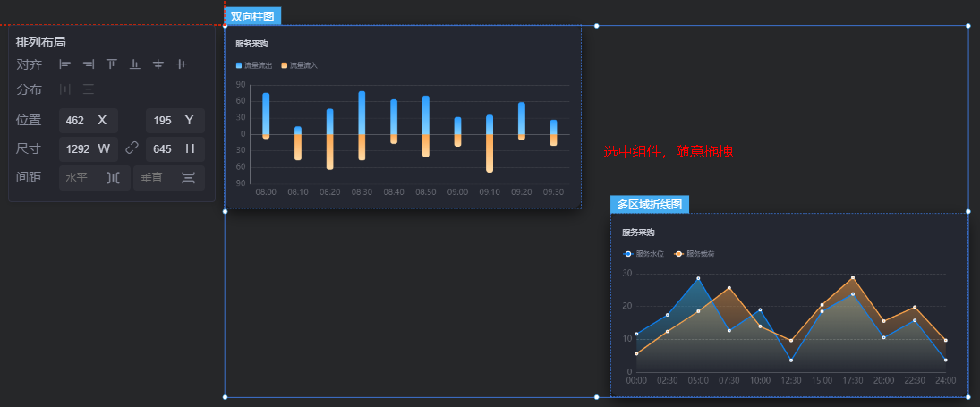Image resolution: width=980 pixels, height=407 pixels.
Task: Focus the H size field showing 645
Action: [175, 149]
